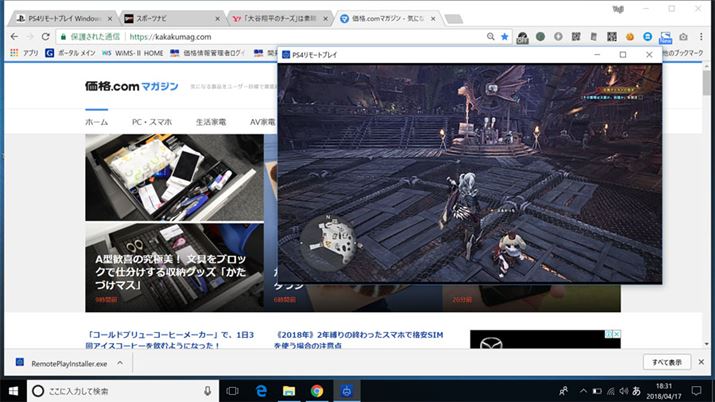Screen dimensions: 715x402
Task: Bookmark this page with the star icon
Action: 505,37
